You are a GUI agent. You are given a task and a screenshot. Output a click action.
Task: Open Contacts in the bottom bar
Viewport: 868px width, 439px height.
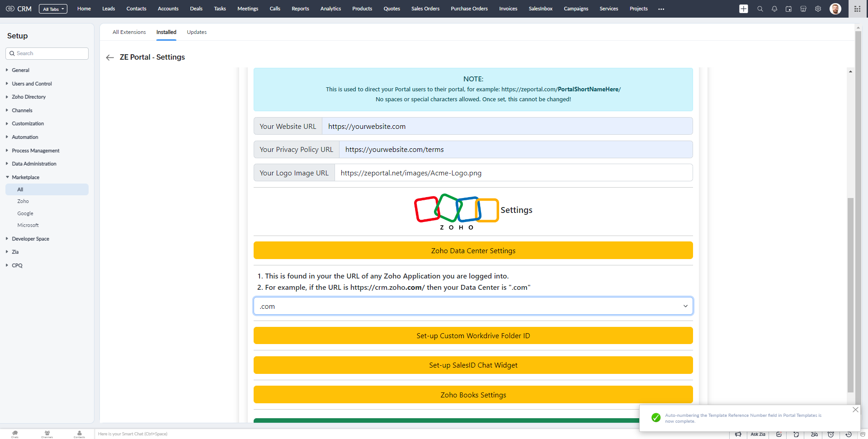[79, 434]
